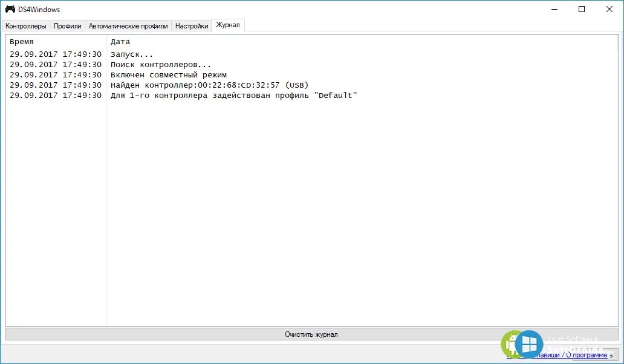Select the Включен совместный режим log entry
This screenshot has width=624, height=364.
pyautogui.click(x=169, y=75)
